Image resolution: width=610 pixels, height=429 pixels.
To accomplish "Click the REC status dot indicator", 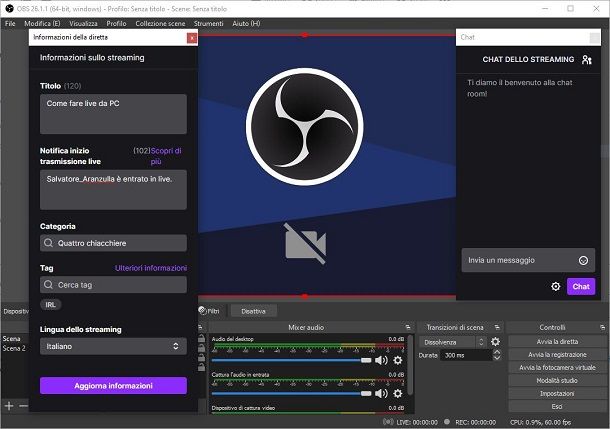I will tap(447, 422).
